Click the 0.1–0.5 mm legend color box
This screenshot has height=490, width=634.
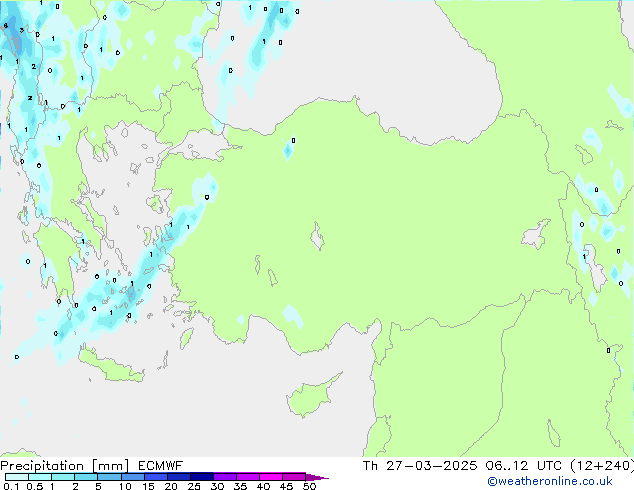tap(17, 477)
